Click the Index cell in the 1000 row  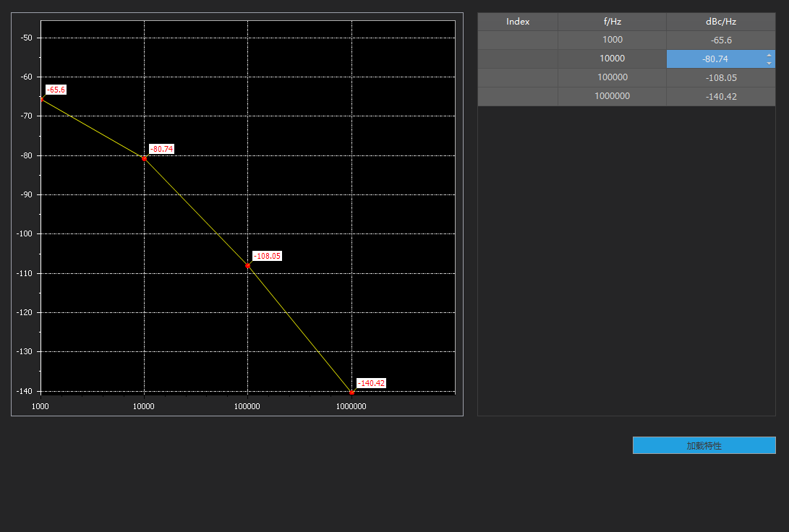click(518, 40)
